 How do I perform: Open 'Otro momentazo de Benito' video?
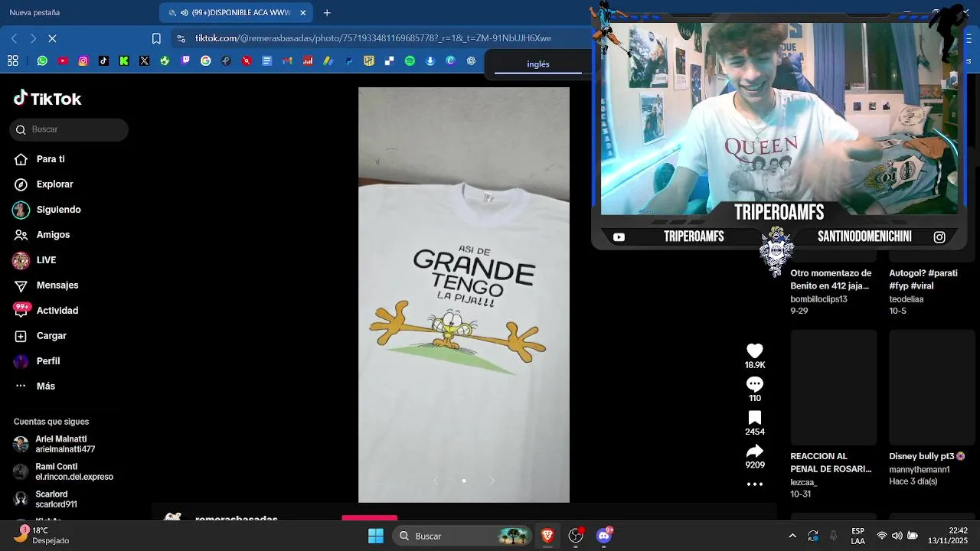point(831,279)
